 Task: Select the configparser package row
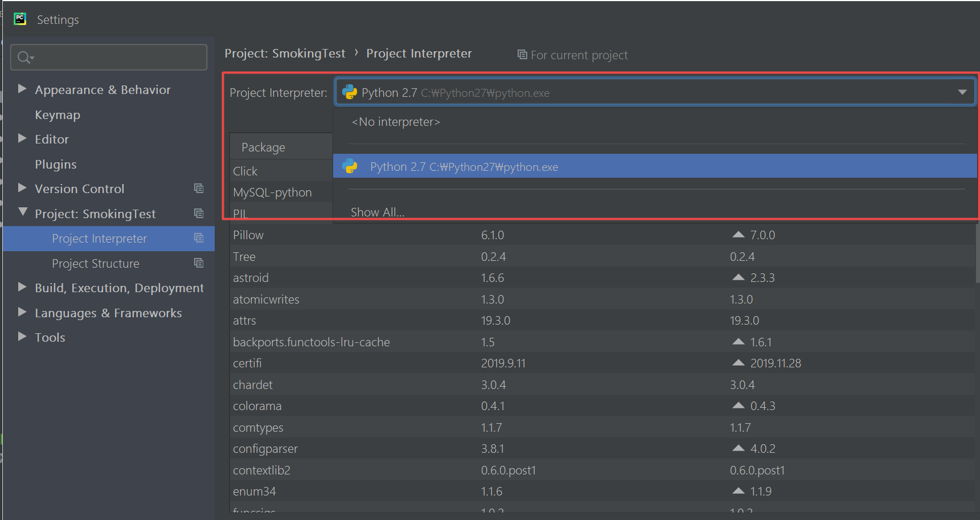tap(602, 448)
